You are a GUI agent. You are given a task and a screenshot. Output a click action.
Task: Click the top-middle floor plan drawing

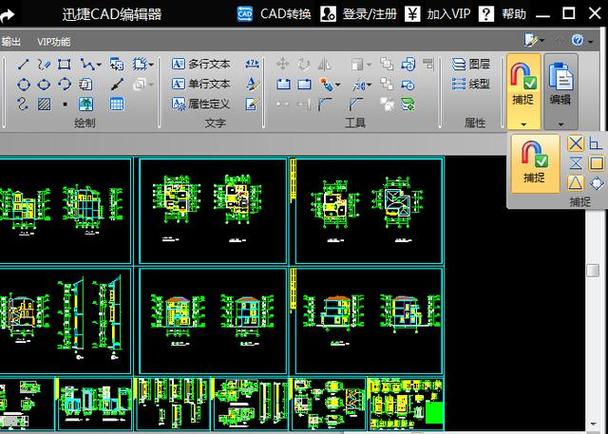point(212,210)
